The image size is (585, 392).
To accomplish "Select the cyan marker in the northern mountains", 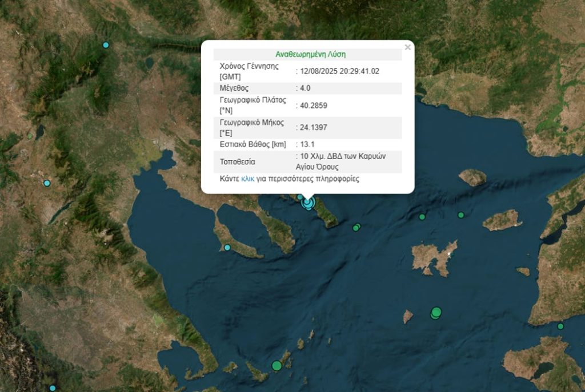I will click(106, 45).
